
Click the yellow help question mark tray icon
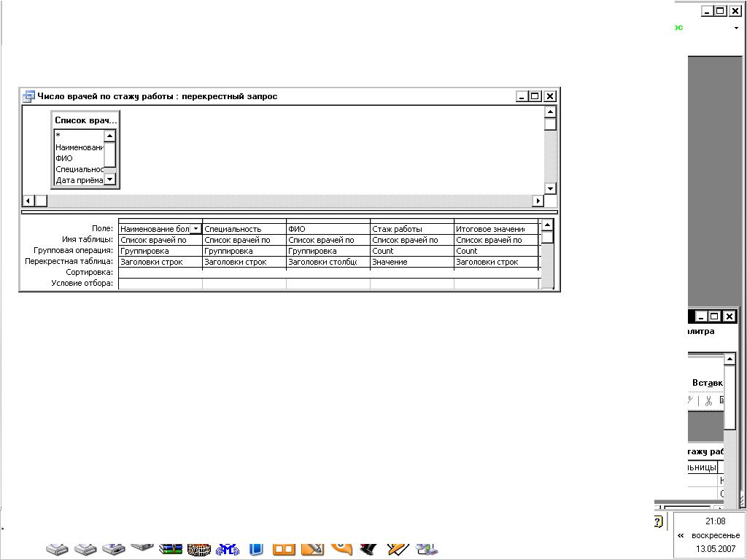click(x=659, y=521)
